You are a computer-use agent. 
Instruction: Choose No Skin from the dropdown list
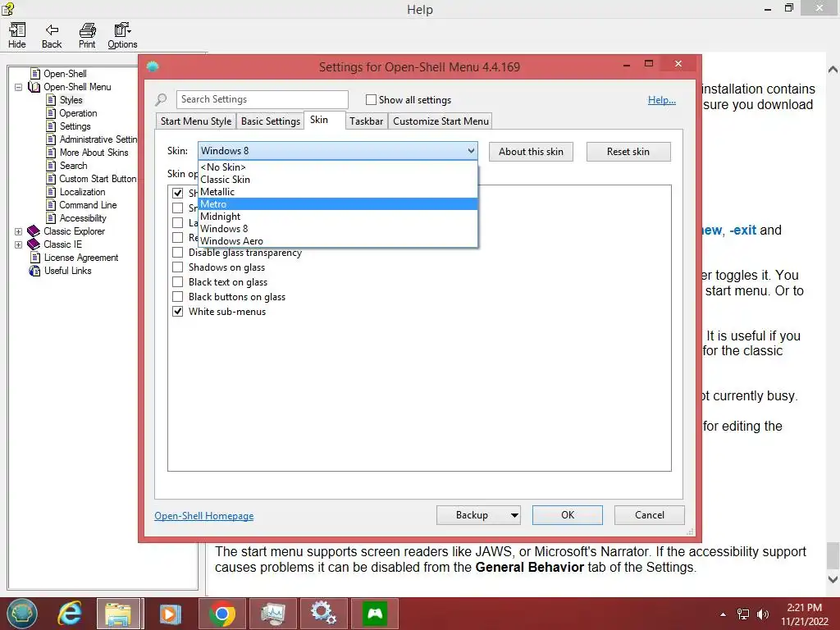coord(337,167)
